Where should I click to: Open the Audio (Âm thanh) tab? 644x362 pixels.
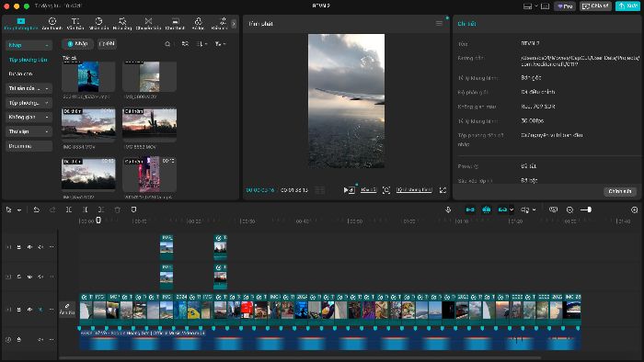point(52,24)
